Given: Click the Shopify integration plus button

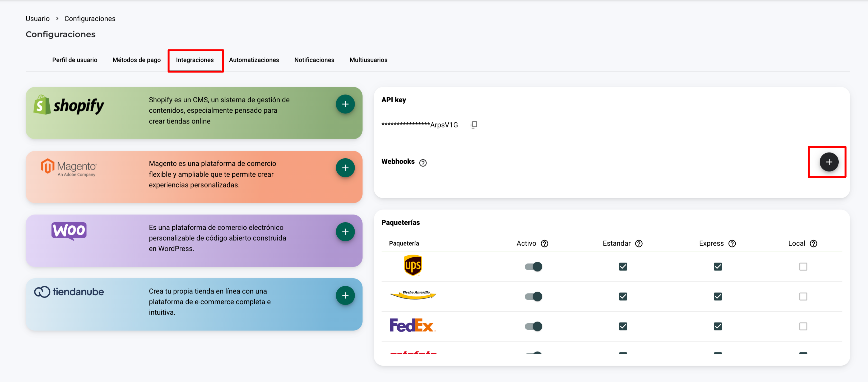Looking at the screenshot, I should [x=345, y=104].
